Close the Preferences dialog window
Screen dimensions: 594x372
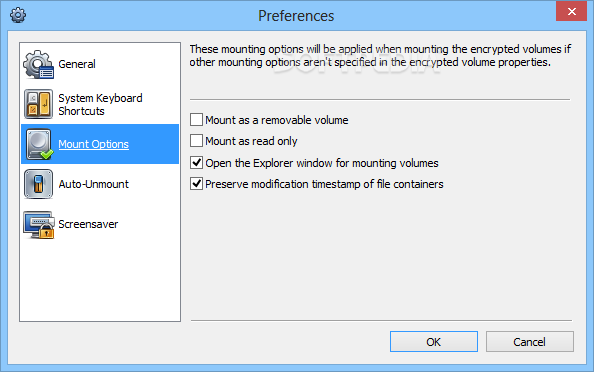click(x=572, y=11)
